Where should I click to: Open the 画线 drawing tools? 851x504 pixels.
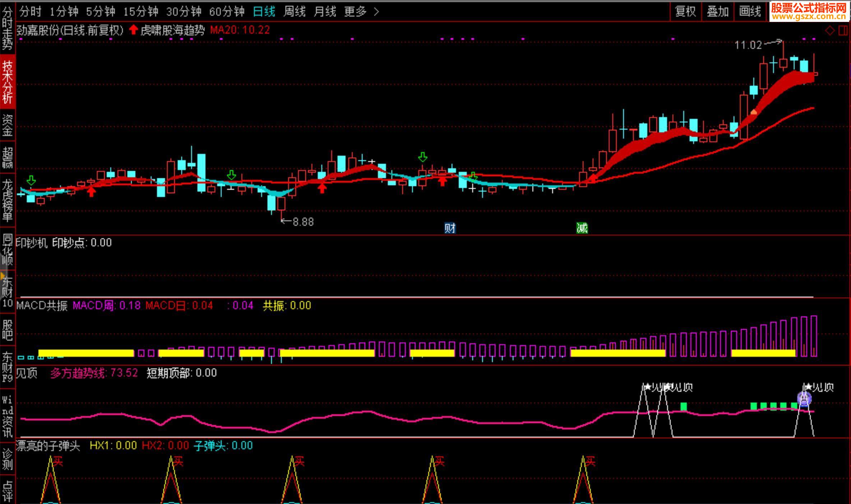(750, 11)
